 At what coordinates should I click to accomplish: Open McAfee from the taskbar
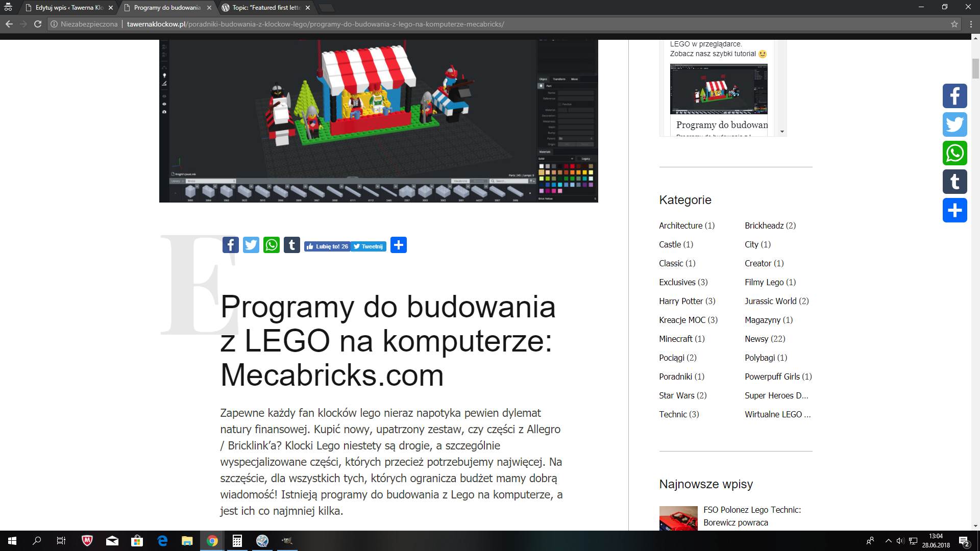pyautogui.click(x=87, y=541)
